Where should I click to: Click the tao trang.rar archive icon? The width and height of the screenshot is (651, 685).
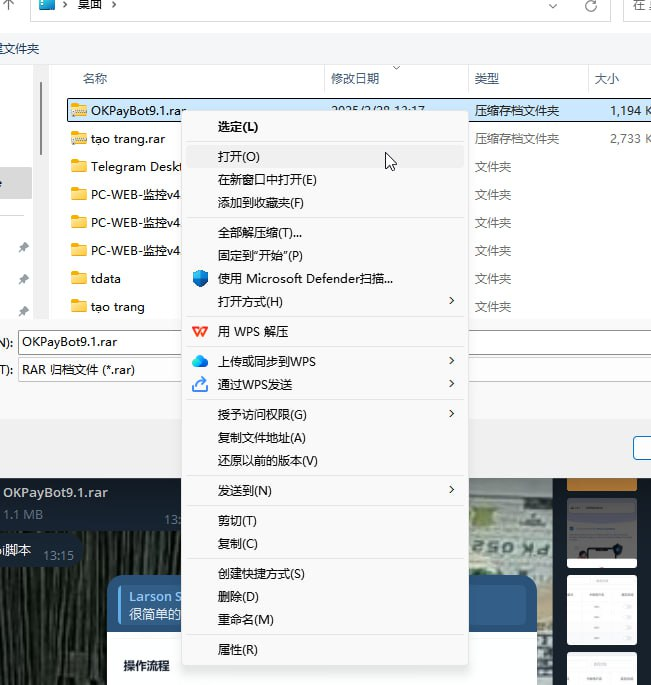pos(79,138)
